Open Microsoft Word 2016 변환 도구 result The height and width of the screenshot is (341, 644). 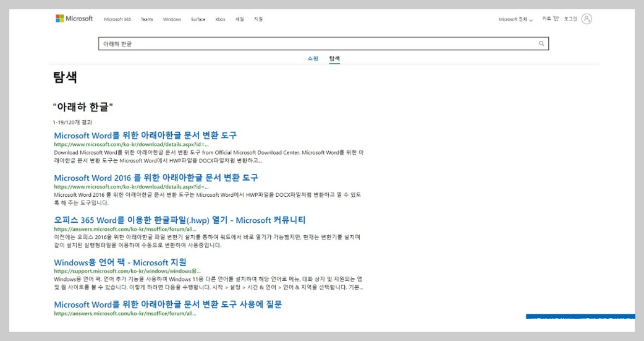point(156,177)
